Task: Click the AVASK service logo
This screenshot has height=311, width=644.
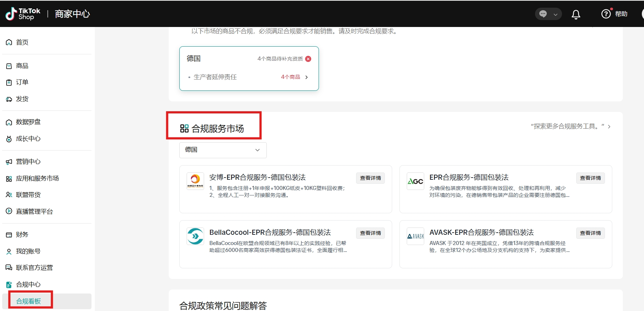Action: (x=415, y=236)
